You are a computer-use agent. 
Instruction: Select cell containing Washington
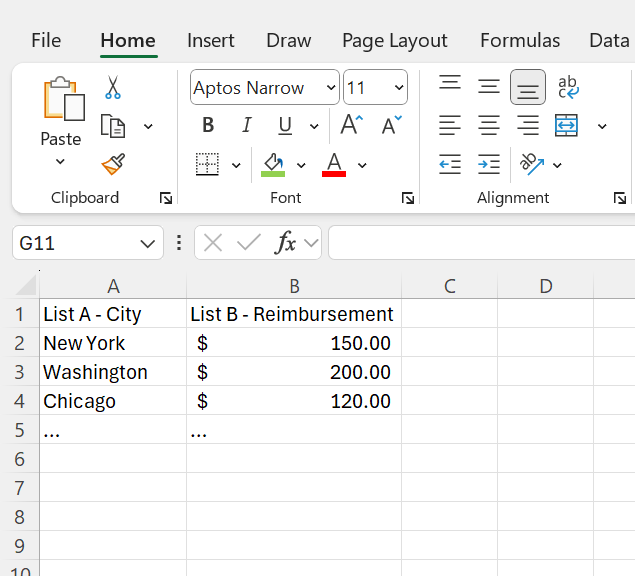pos(113,371)
